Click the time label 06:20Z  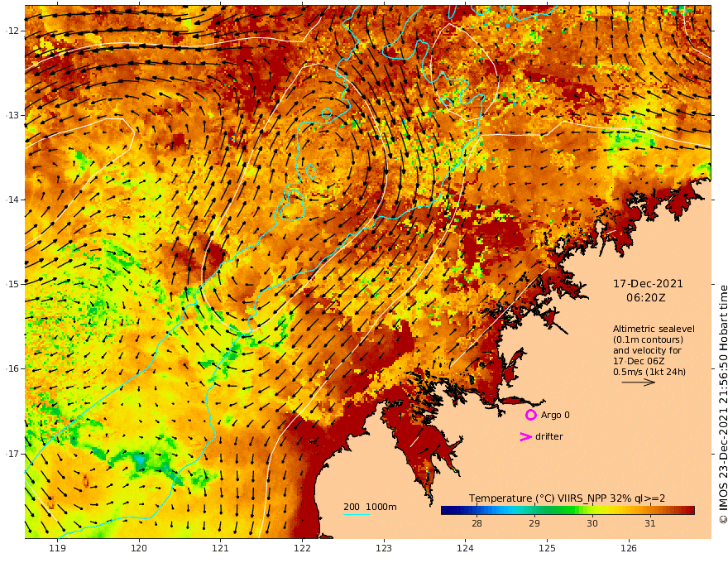(x=645, y=298)
